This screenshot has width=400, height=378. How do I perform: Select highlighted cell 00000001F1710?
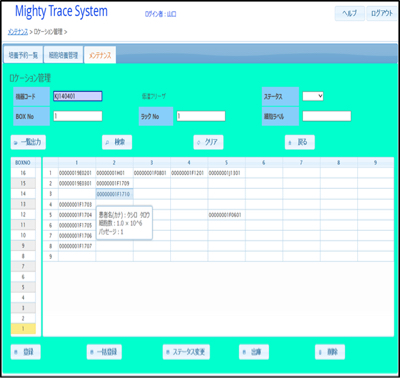115,194
